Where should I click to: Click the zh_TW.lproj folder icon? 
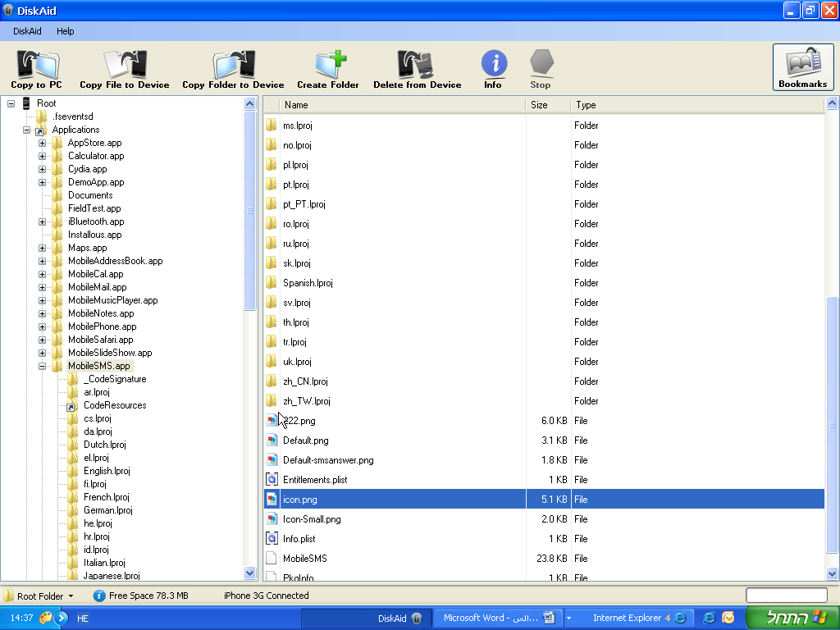click(272, 400)
